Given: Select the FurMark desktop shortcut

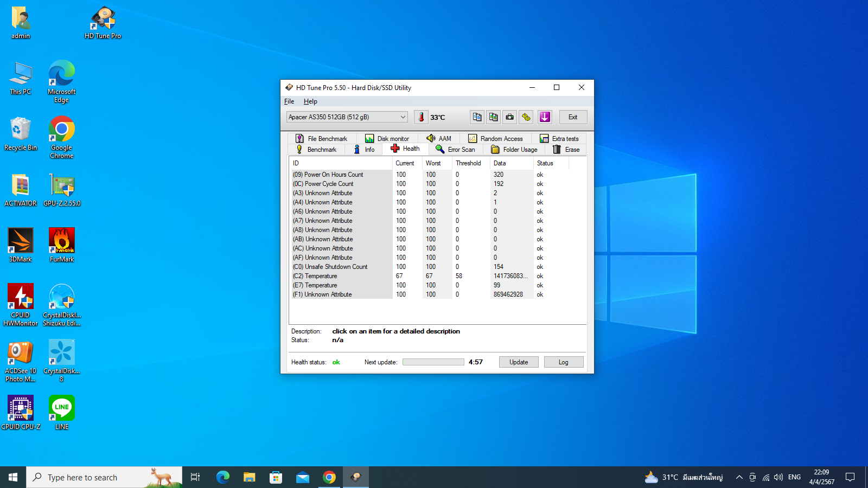Looking at the screenshot, I should click(62, 246).
